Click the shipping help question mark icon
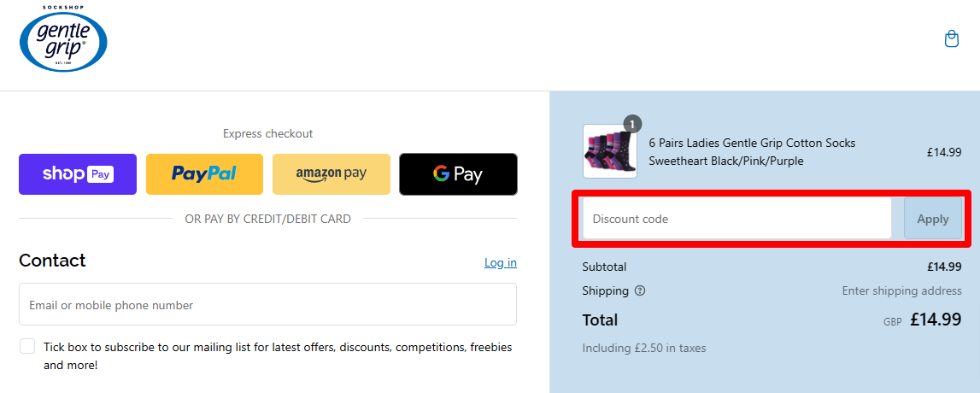980x393 pixels. click(x=640, y=290)
